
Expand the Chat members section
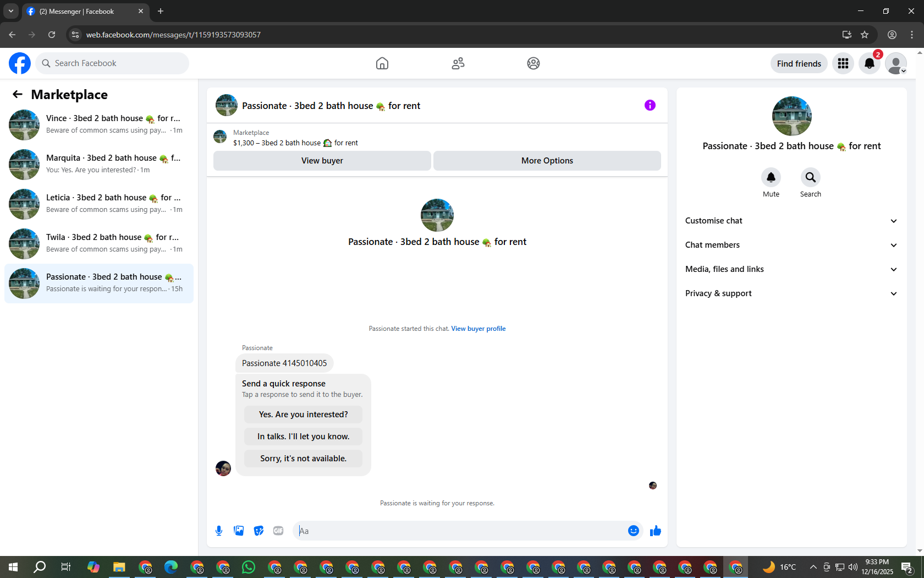click(x=791, y=245)
